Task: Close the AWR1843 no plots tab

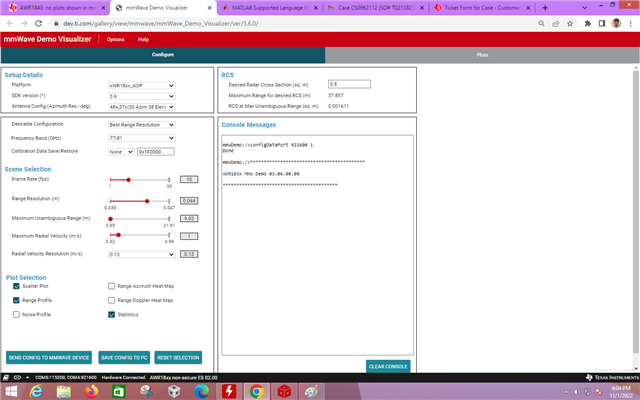Action: tap(103, 8)
